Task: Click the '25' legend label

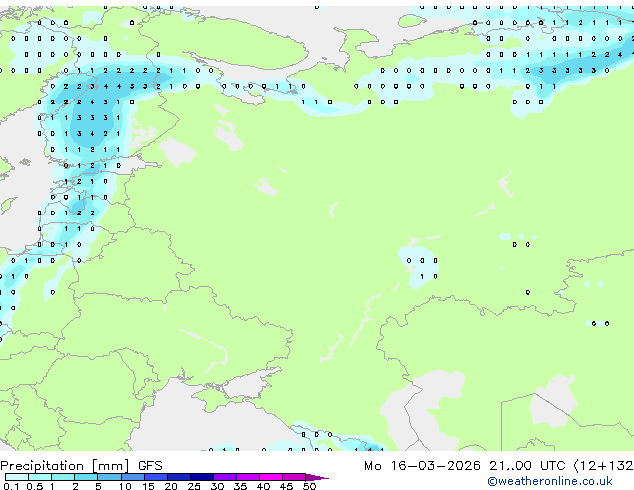Action: coord(194,486)
